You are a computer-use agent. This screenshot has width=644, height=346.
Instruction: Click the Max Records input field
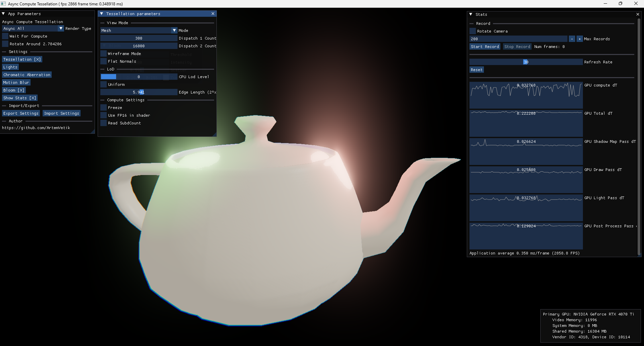tap(518, 39)
